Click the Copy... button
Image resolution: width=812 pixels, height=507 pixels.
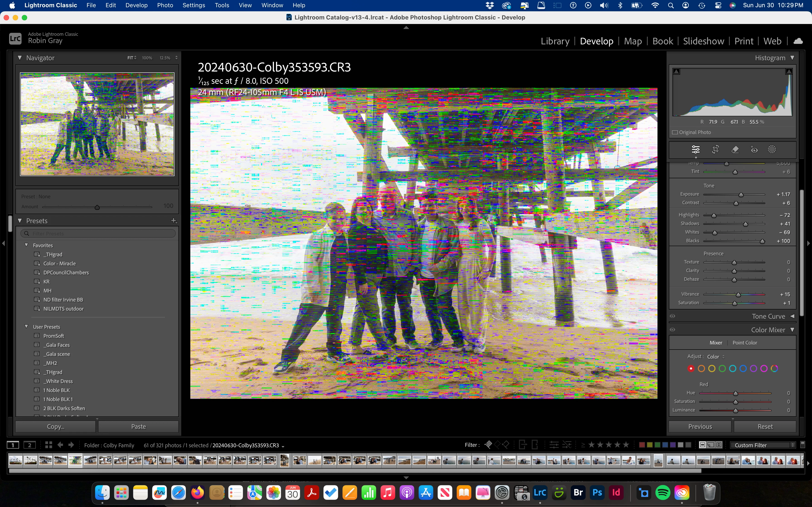55,426
